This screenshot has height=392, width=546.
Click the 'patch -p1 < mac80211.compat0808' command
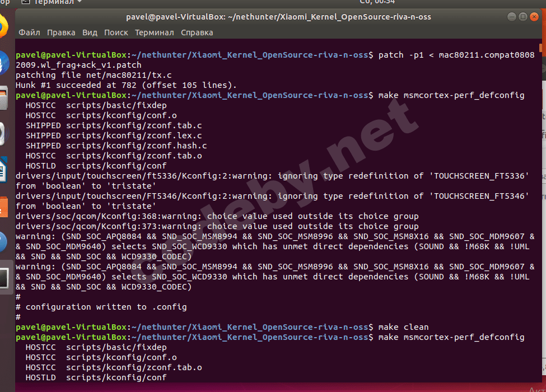456,55
